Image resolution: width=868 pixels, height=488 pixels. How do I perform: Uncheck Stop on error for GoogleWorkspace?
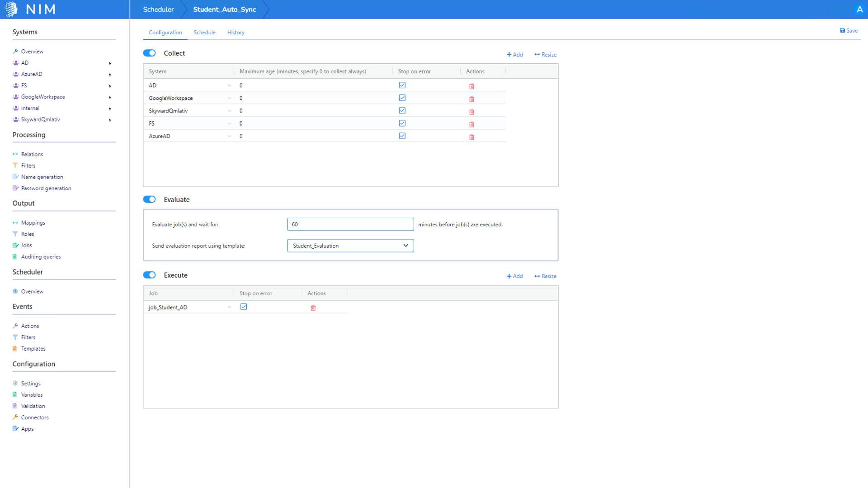[402, 98]
